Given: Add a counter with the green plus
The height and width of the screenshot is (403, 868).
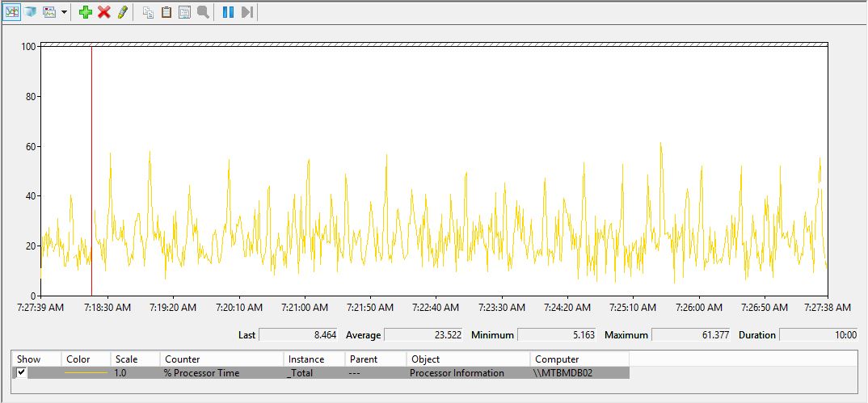Looking at the screenshot, I should (x=85, y=11).
